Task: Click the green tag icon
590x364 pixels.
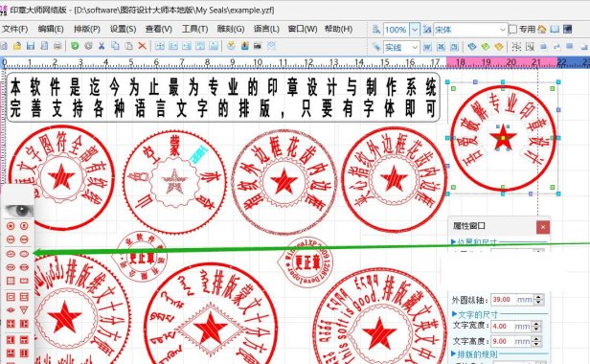Action: tap(486, 47)
